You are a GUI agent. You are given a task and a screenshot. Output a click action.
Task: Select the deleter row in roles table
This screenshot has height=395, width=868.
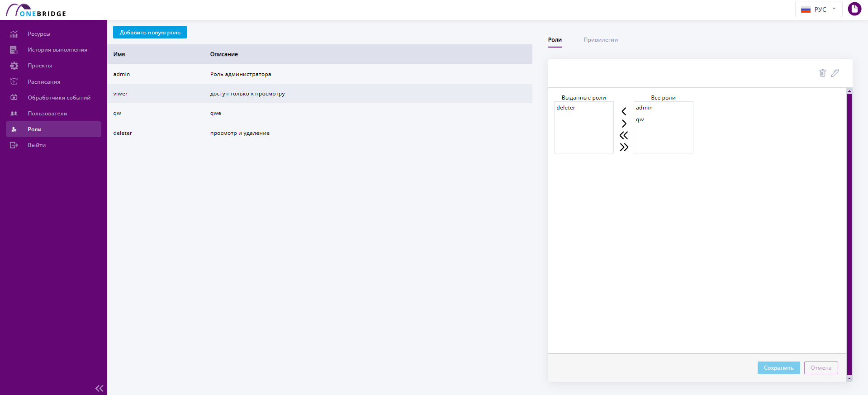point(320,133)
